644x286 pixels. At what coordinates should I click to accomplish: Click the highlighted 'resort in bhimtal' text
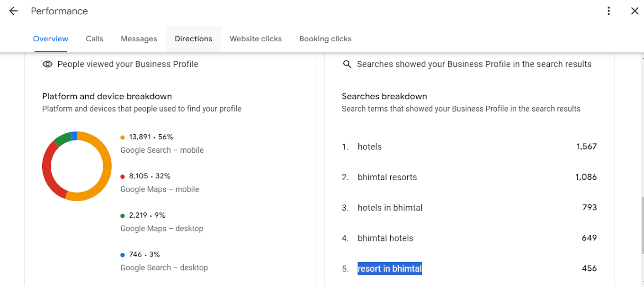point(389,268)
